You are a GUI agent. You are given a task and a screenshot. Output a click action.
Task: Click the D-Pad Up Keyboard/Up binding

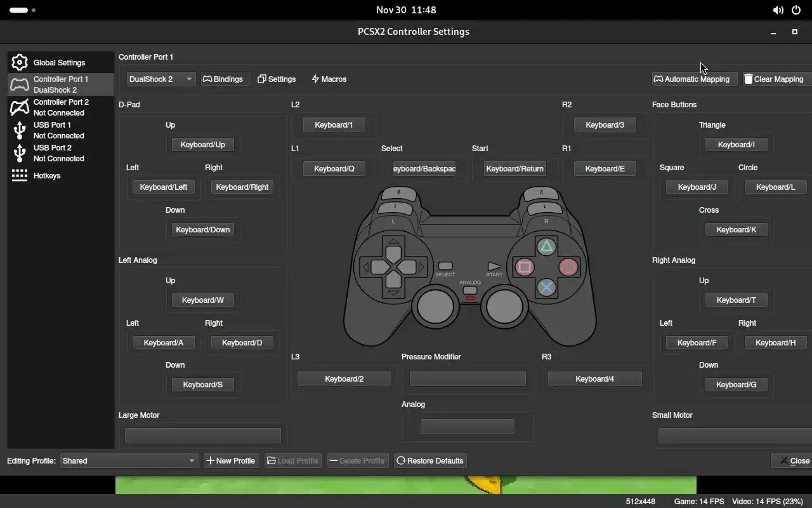coord(203,145)
